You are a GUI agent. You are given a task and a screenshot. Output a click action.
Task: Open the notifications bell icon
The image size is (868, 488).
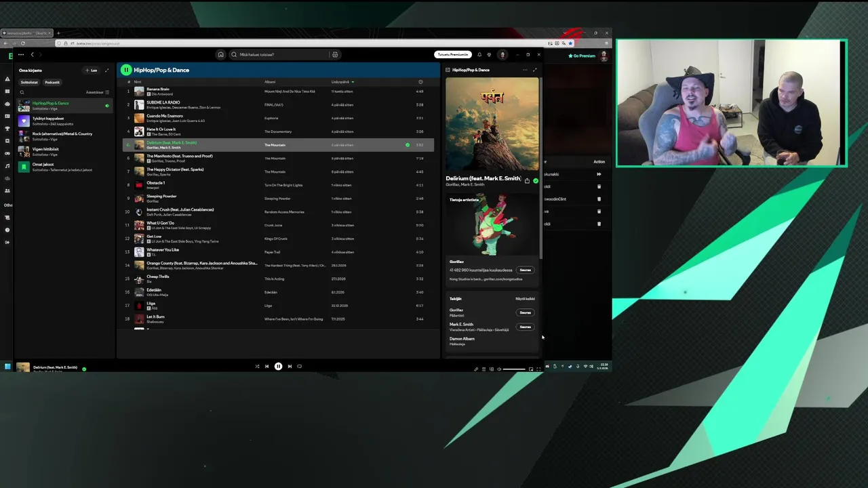[479, 55]
